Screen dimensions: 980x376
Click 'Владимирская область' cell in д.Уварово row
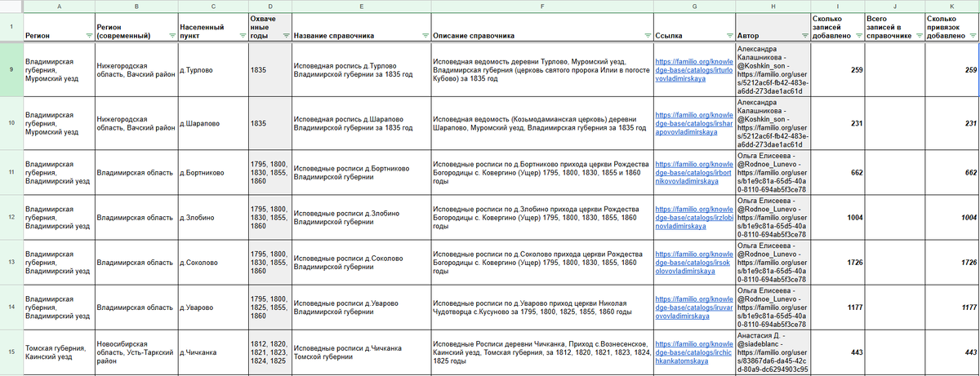(135, 307)
